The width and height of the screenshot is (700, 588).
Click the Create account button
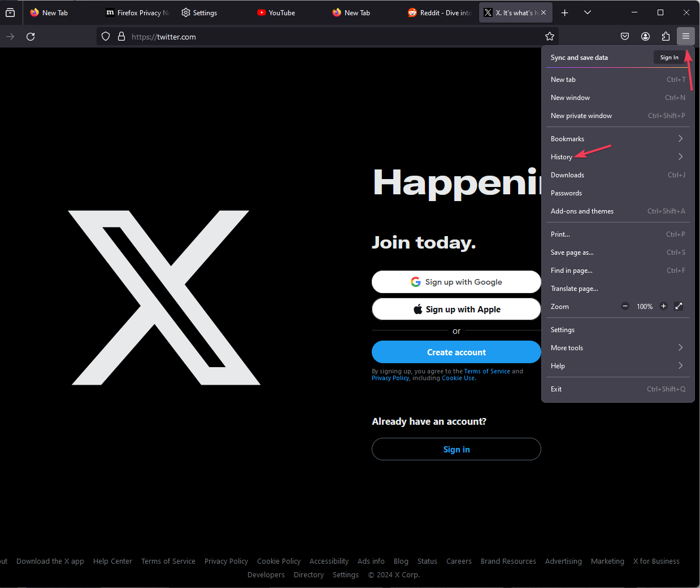point(456,352)
